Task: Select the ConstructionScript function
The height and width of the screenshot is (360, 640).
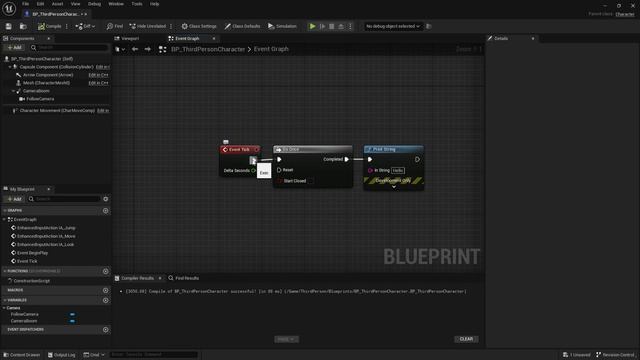Action: tap(31, 281)
